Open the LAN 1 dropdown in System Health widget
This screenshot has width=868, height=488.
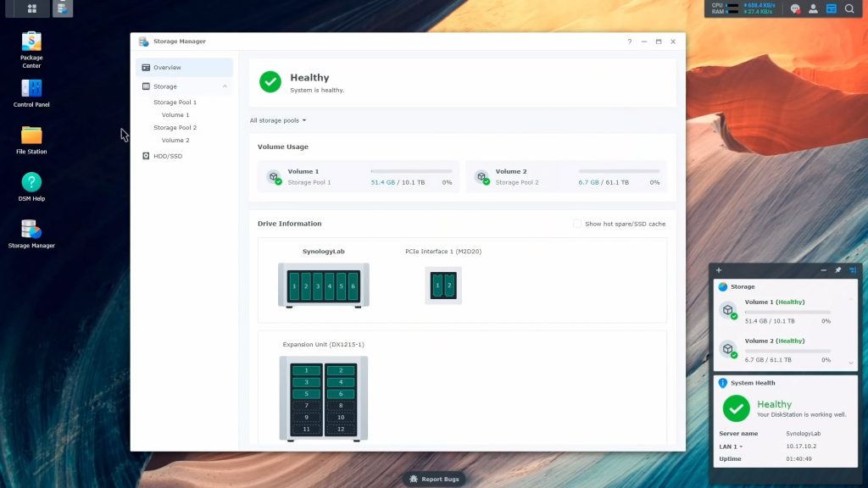(731, 446)
